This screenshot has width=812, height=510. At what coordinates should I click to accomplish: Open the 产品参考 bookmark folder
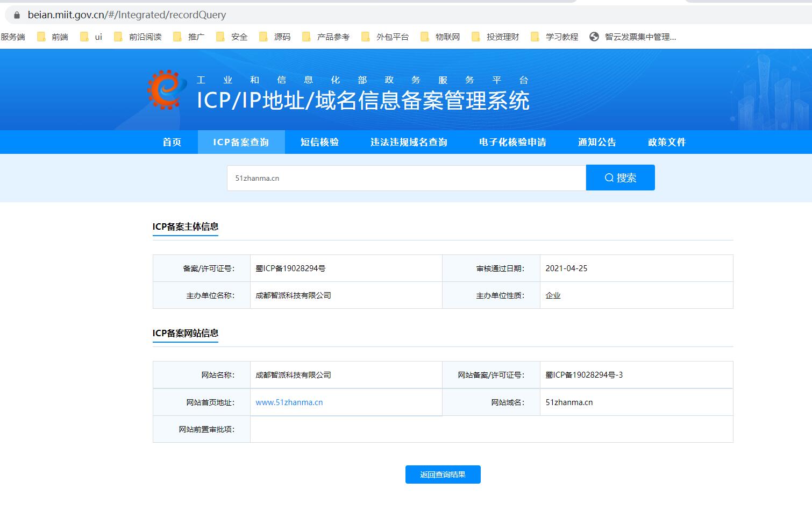[326, 37]
